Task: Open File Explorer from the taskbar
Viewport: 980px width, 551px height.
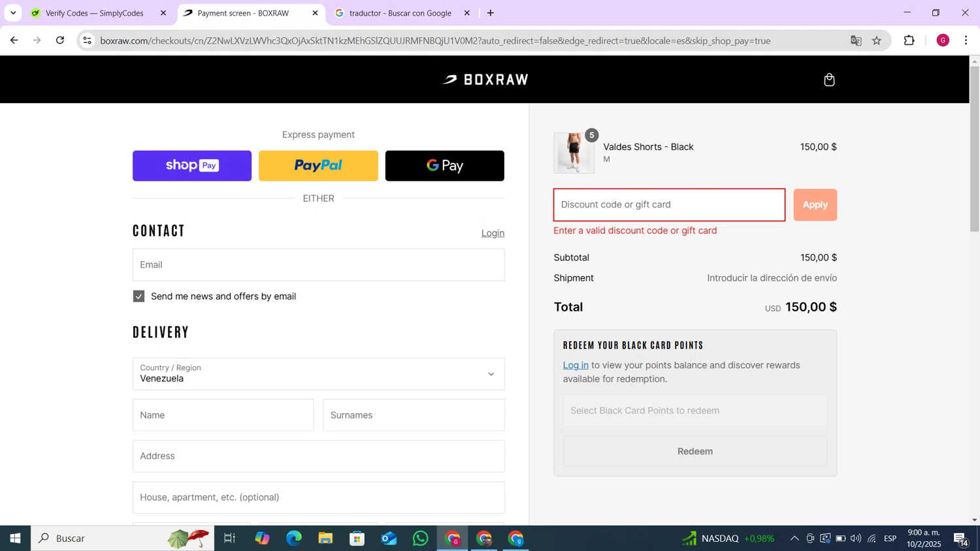Action: pyautogui.click(x=325, y=539)
